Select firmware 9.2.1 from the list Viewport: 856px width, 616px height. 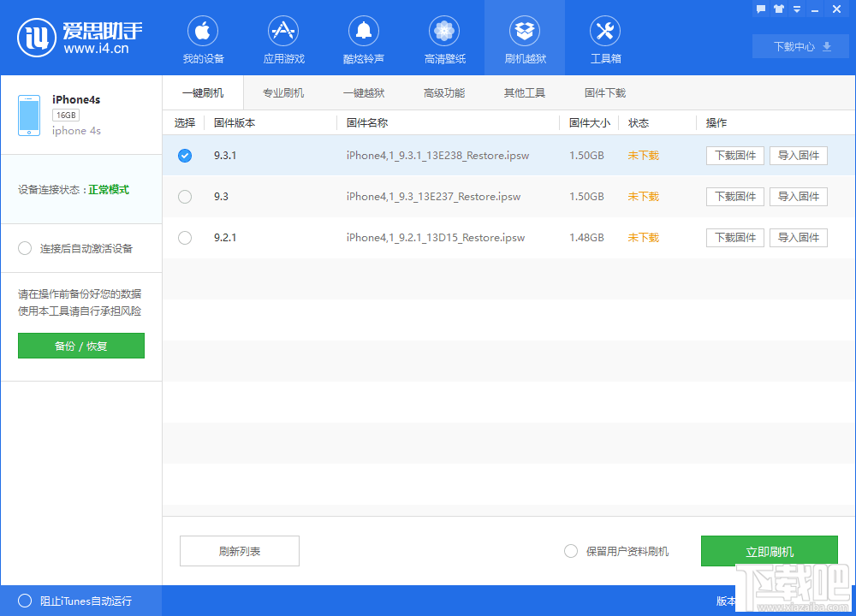pos(185,237)
